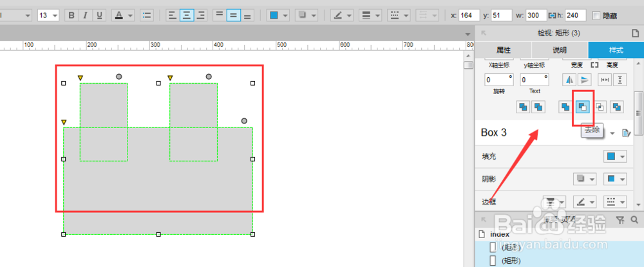The width and height of the screenshot is (644, 267).
Task: Open the widget style editor icon
Action: tap(626, 133)
